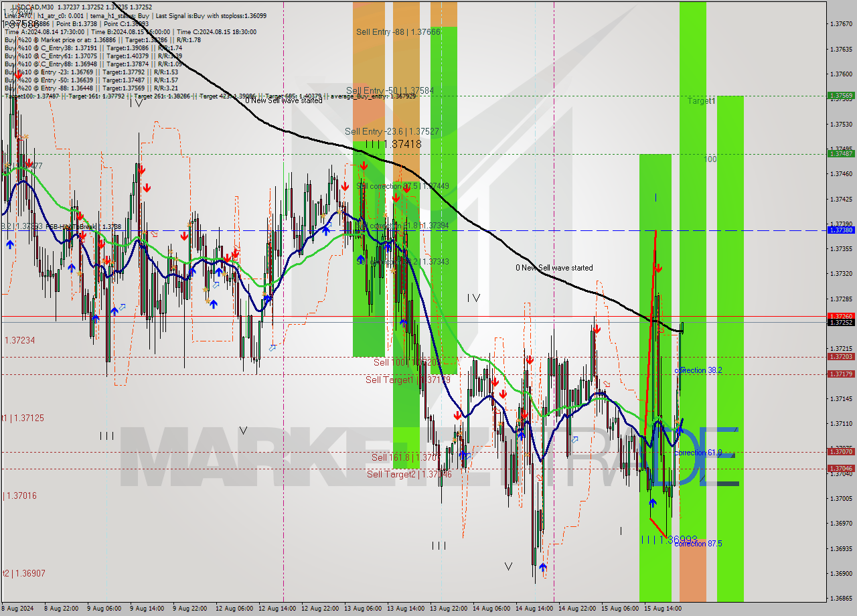Viewport: 857px width, 616px height.
Task: Select the '9 Aug 14:00' time label
Action: coord(147,609)
